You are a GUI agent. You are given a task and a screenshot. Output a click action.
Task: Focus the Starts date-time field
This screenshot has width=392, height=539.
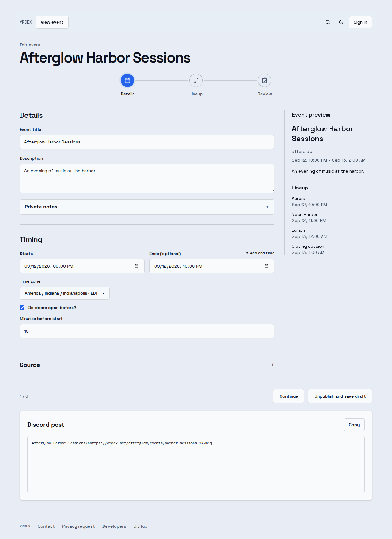82,266
